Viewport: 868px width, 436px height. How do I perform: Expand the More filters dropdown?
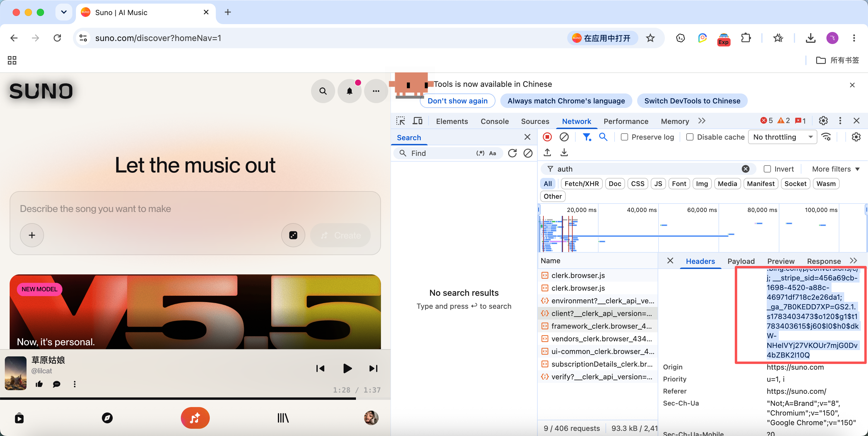coord(836,169)
